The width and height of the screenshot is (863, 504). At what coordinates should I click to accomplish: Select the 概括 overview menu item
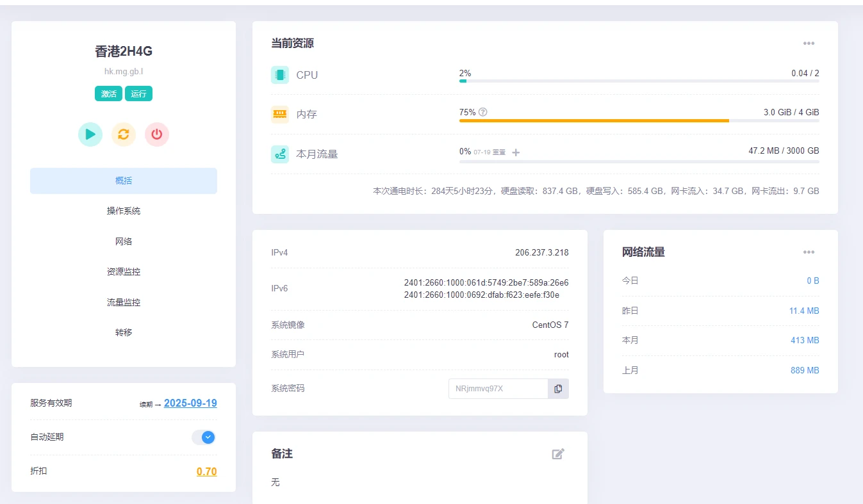(x=124, y=181)
